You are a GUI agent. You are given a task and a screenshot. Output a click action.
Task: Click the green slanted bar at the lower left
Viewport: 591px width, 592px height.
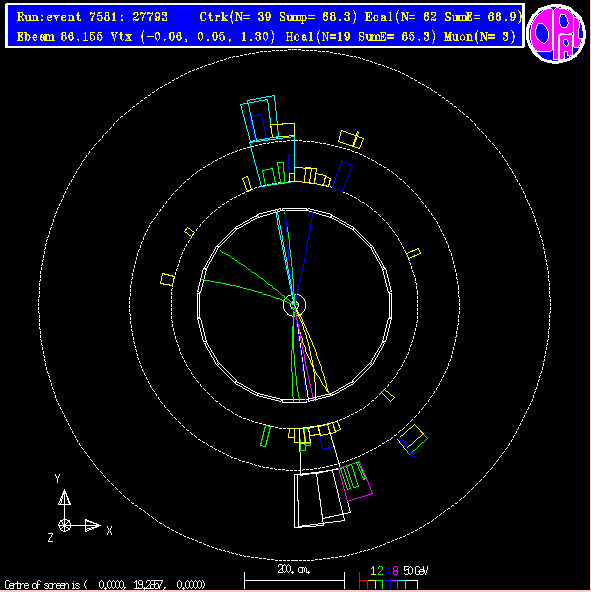[266, 436]
